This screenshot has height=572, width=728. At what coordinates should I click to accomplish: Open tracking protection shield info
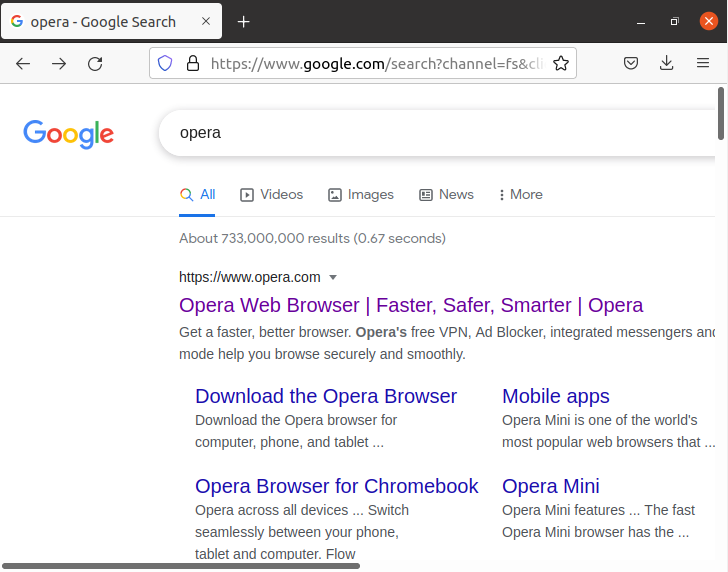click(165, 63)
